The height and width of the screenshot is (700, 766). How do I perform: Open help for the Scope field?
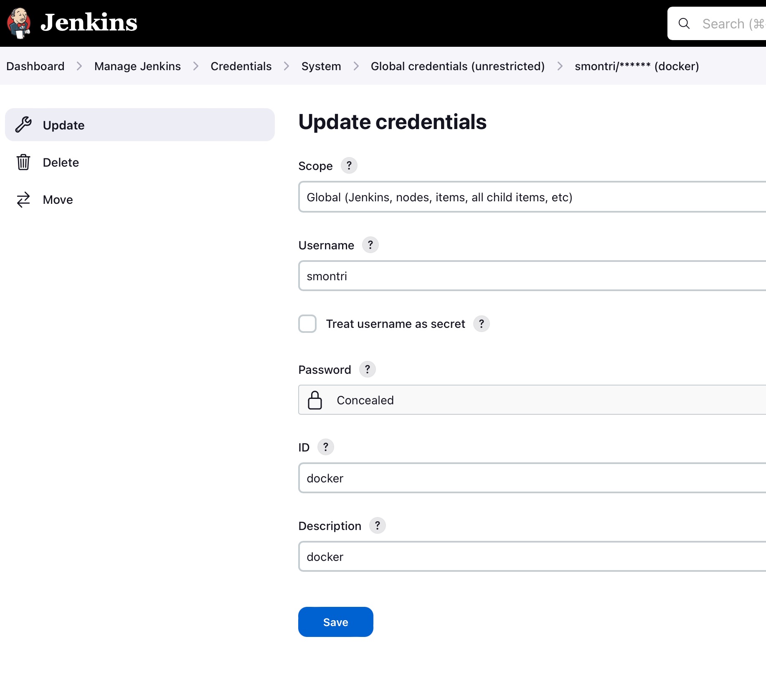[x=349, y=165]
